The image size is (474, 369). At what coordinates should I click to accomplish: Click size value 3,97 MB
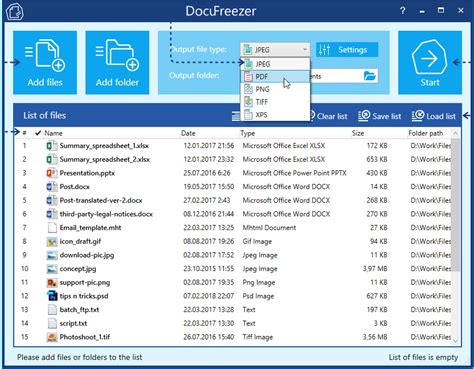click(375, 269)
